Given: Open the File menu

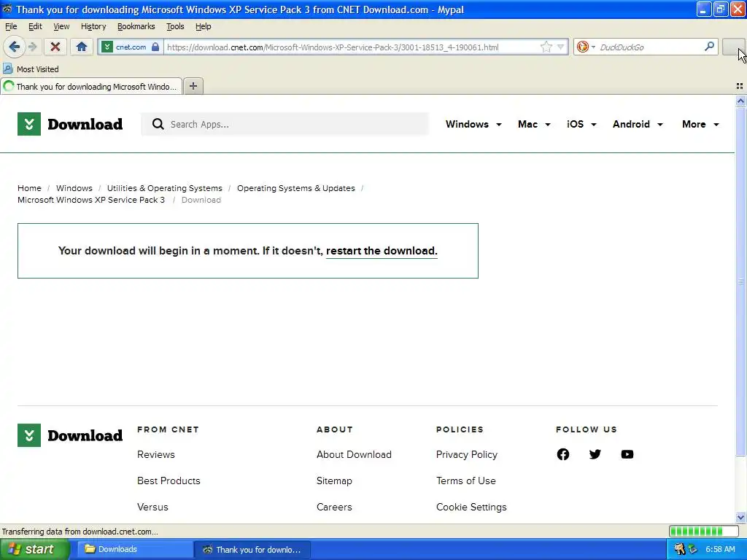Looking at the screenshot, I should pos(11,26).
